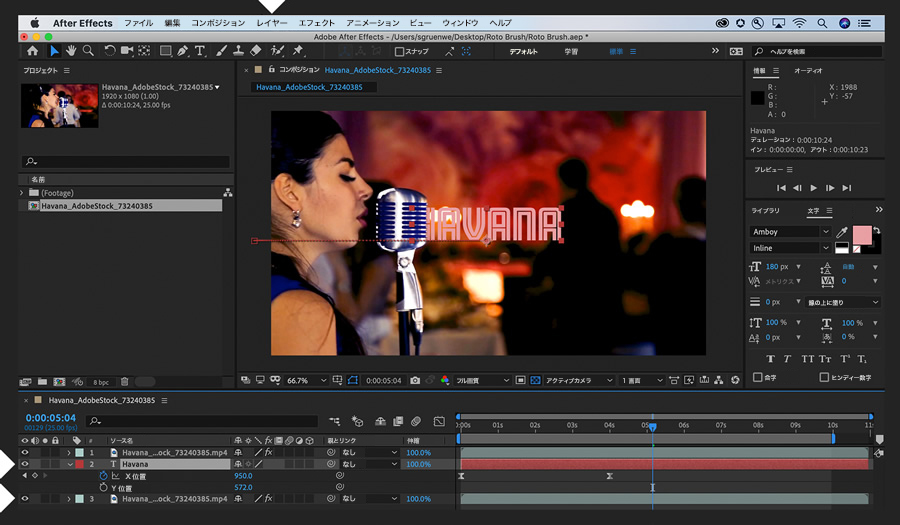Image resolution: width=900 pixels, height=525 pixels.
Task: Enable the スナップ checkbox
Action: [399, 51]
